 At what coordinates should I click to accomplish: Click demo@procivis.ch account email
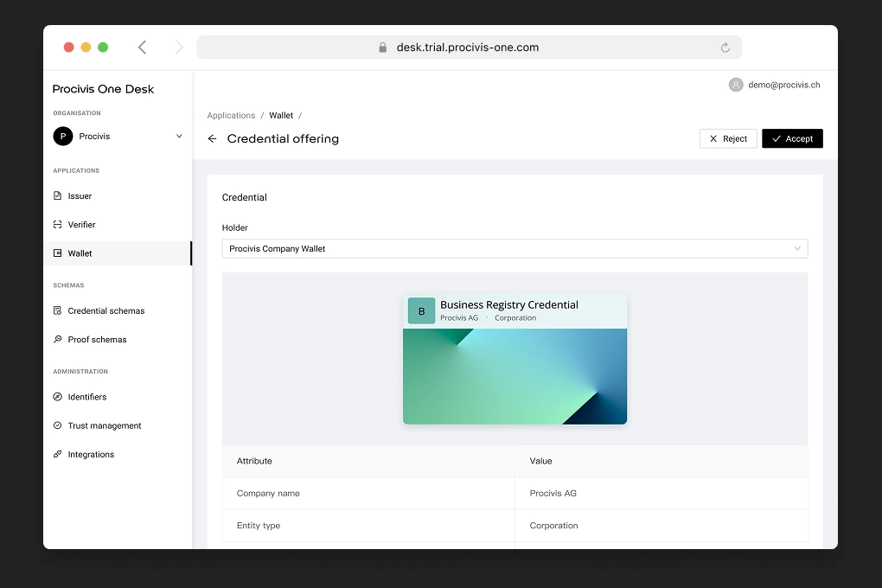(783, 85)
